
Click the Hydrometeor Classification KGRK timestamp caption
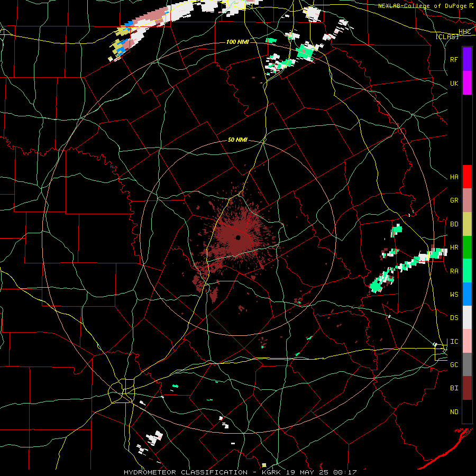[240, 472]
